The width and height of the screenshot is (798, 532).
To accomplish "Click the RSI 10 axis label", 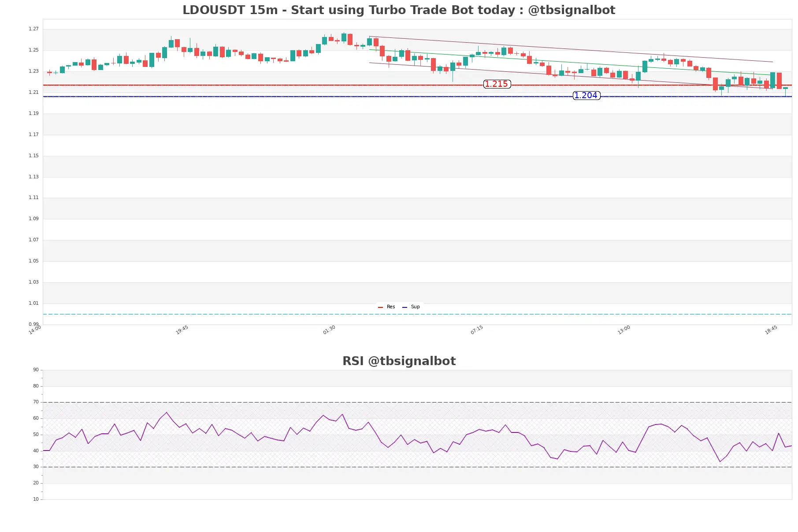I will [x=36, y=499].
